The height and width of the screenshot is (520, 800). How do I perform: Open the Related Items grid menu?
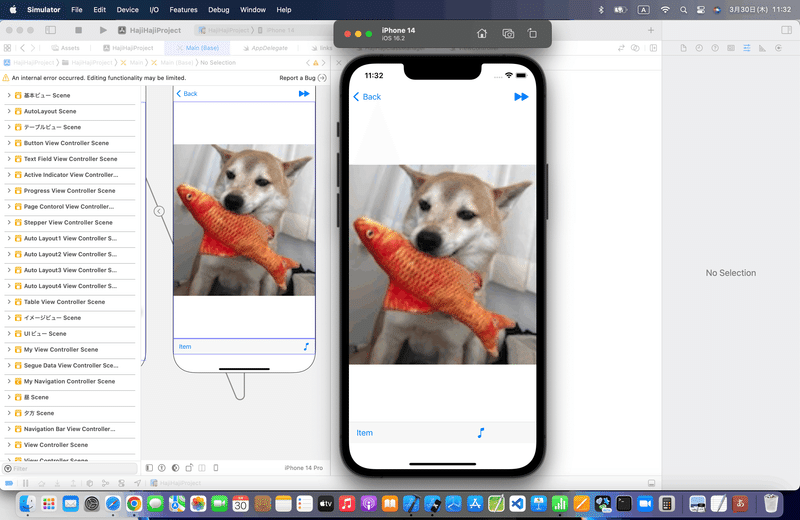[7, 48]
